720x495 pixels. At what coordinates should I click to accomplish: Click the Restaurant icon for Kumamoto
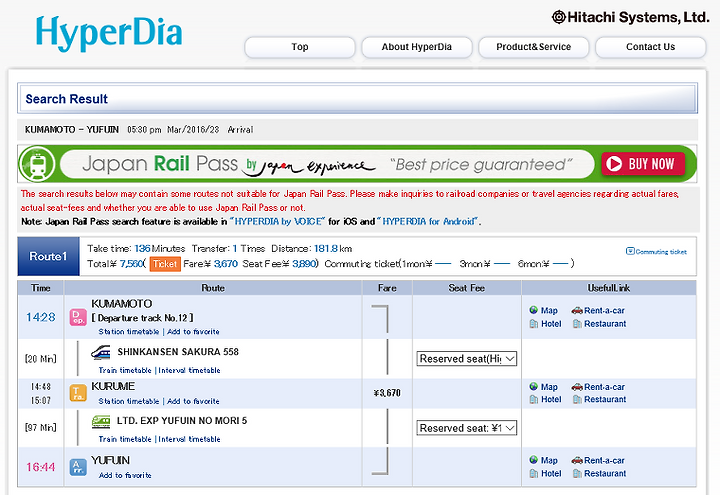577,324
